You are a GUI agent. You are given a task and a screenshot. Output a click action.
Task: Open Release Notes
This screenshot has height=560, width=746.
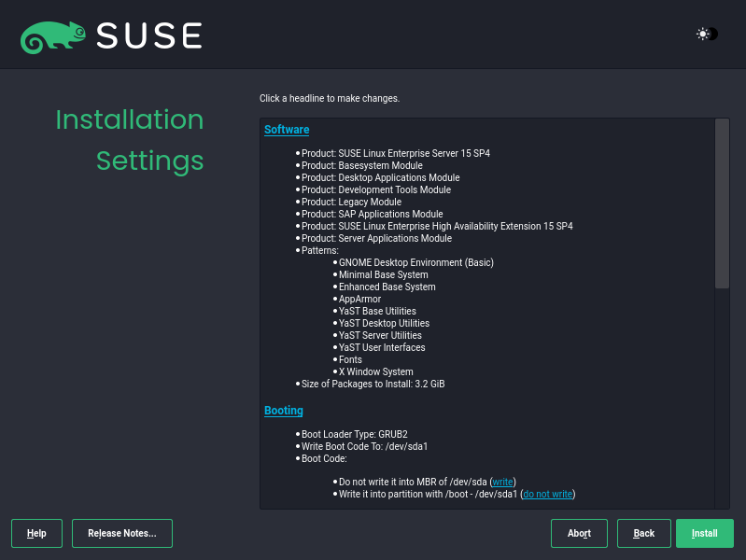coord(122,533)
